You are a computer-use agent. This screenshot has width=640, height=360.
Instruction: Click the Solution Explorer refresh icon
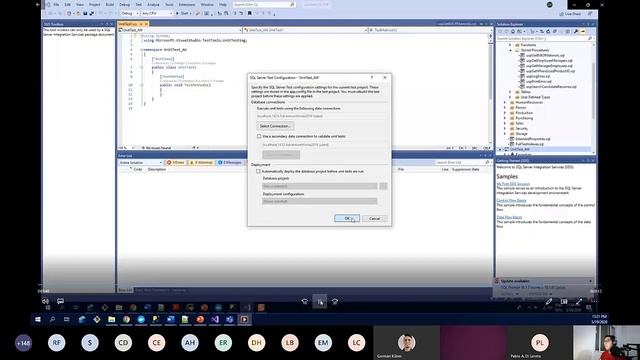point(548,31)
